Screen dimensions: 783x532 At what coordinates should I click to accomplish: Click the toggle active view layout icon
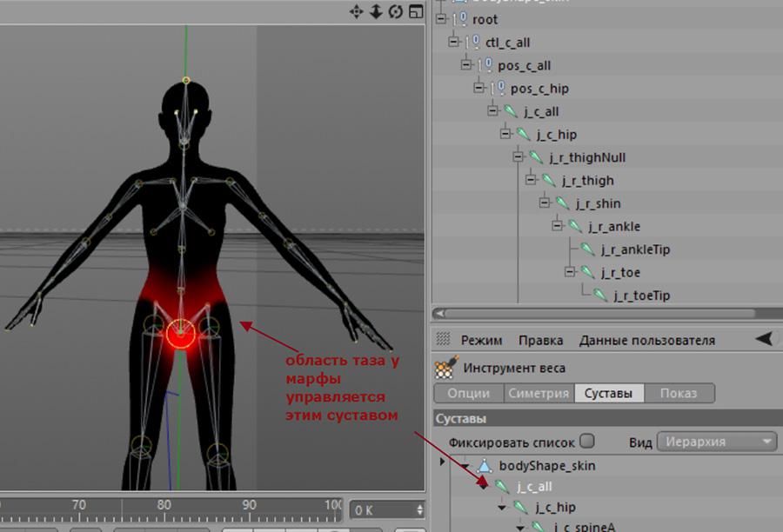pos(417,11)
